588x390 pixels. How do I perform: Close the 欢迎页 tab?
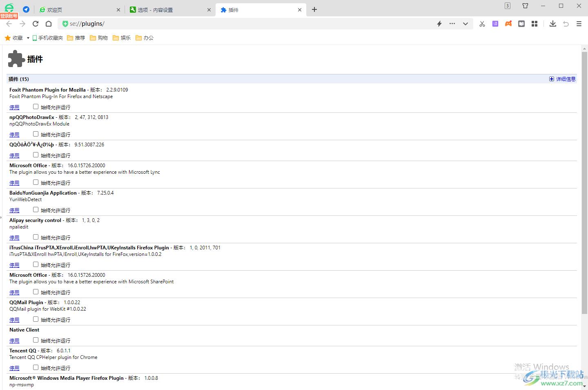click(118, 10)
